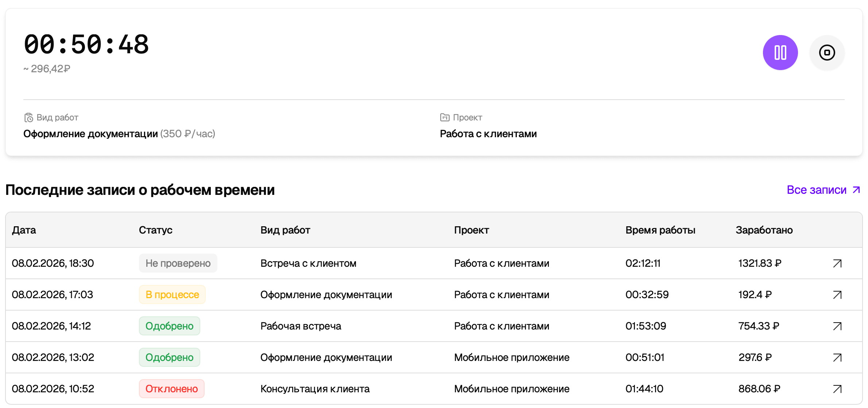The height and width of the screenshot is (408, 868).
Task: Click the work type clock icon
Action: [28, 118]
